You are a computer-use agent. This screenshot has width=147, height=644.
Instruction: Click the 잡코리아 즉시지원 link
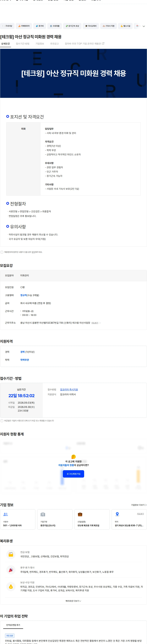click(x=69, y=390)
